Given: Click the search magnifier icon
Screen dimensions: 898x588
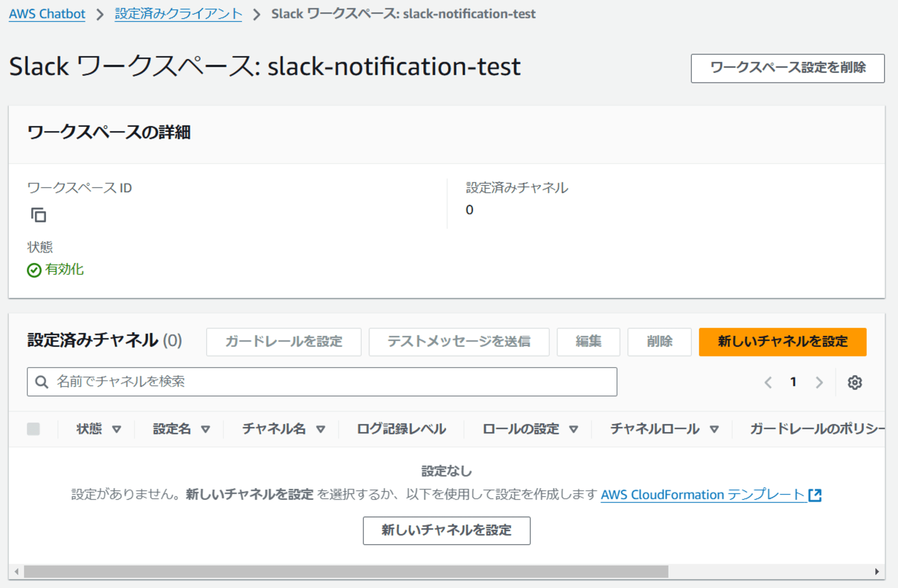Looking at the screenshot, I should 42,382.
